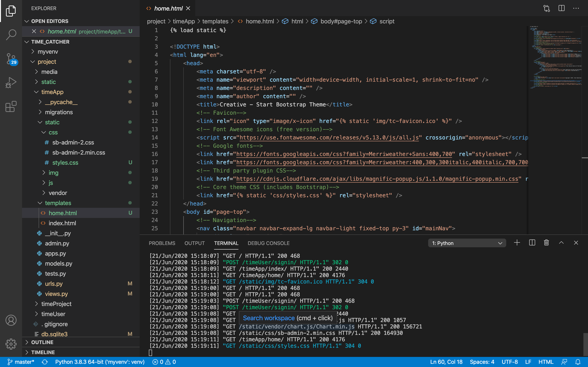The height and width of the screenshot is (367, 588).
Task: Collapse the templates folder
Action: pyautogui.click(x=58, y=203)
